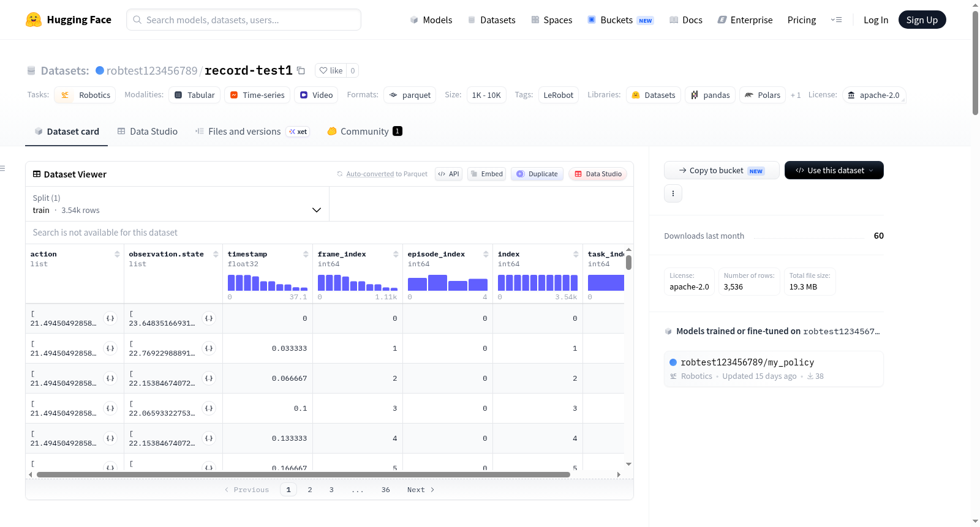Select the apache-2.0 license tag

[873, 95]
